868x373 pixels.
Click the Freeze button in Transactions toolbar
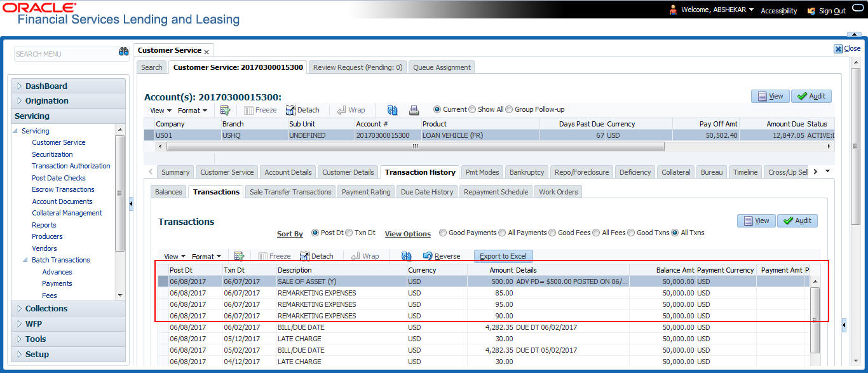(274, 256)
